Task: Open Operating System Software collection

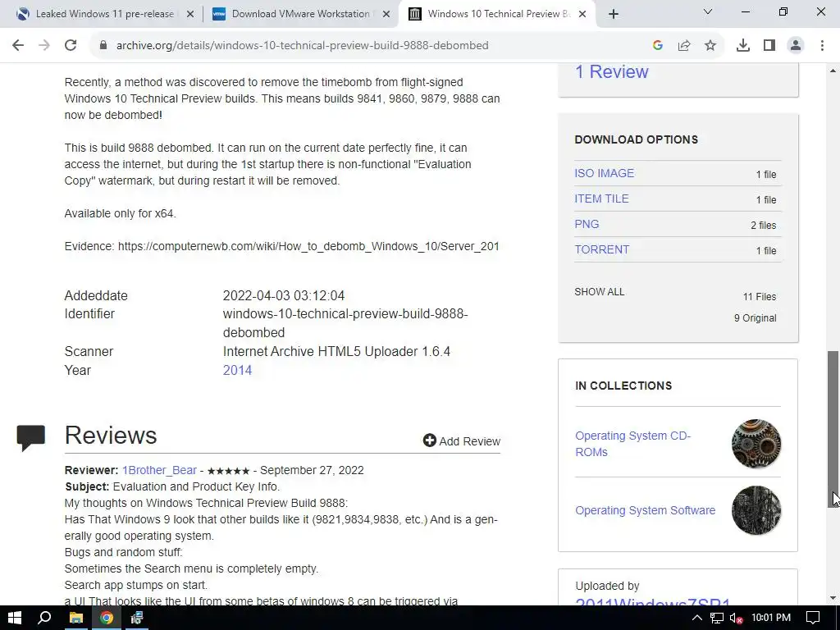Action: tap(645, 510)
